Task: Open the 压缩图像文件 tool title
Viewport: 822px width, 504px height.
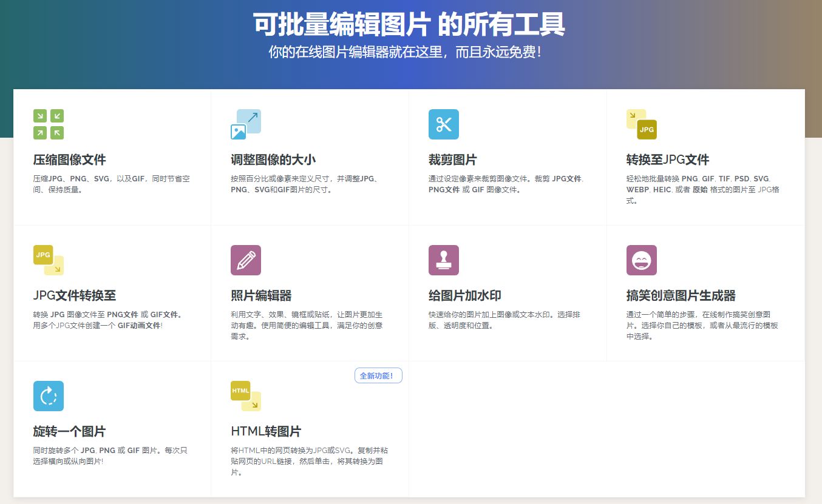Action: (70, 160)
